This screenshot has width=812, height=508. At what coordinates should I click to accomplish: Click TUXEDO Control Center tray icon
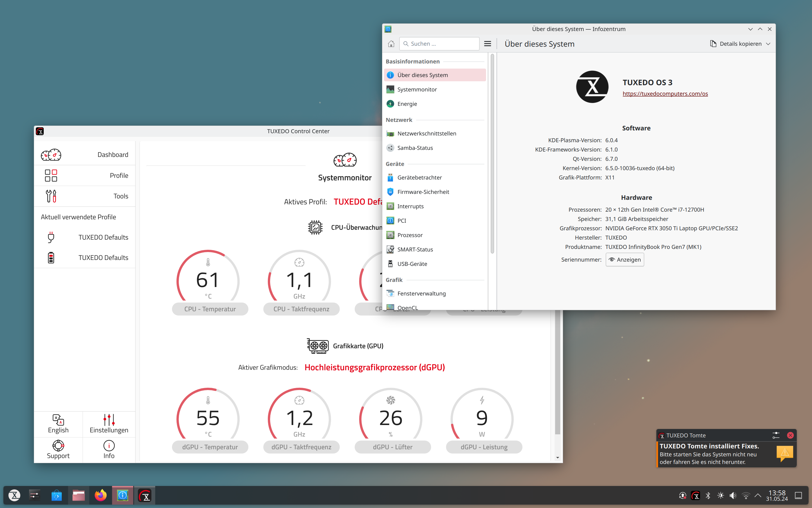tap(695, 496)
